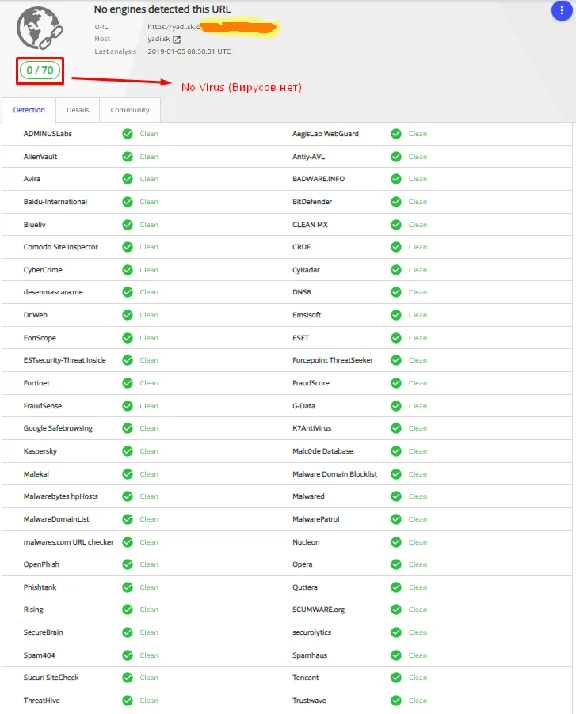The width and height of the screenshot is (576, 714).
Task: Click the green check icon for ESET
Action: 396,337
